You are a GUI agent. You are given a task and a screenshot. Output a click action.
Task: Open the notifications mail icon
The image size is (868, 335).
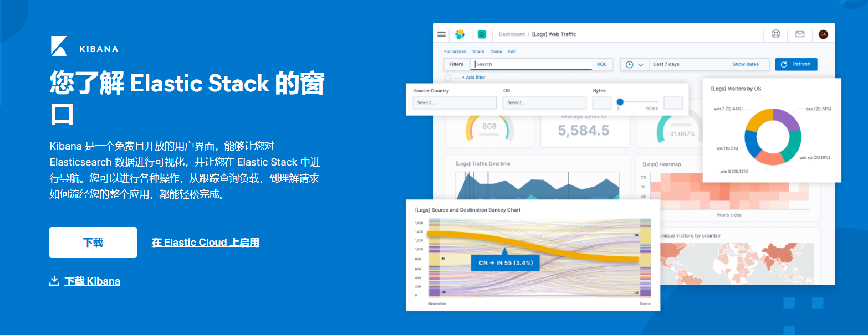click(x=799, y=34)
